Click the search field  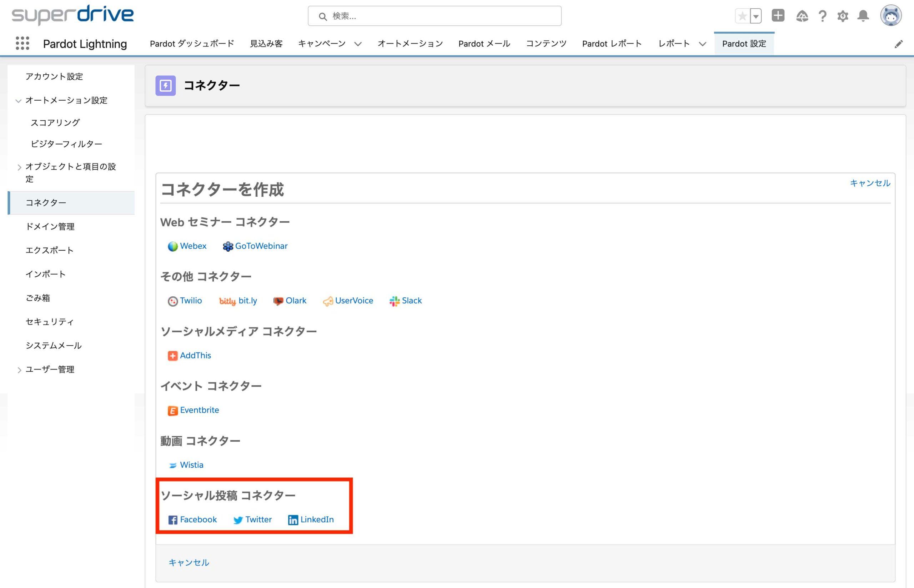[435, 16]
